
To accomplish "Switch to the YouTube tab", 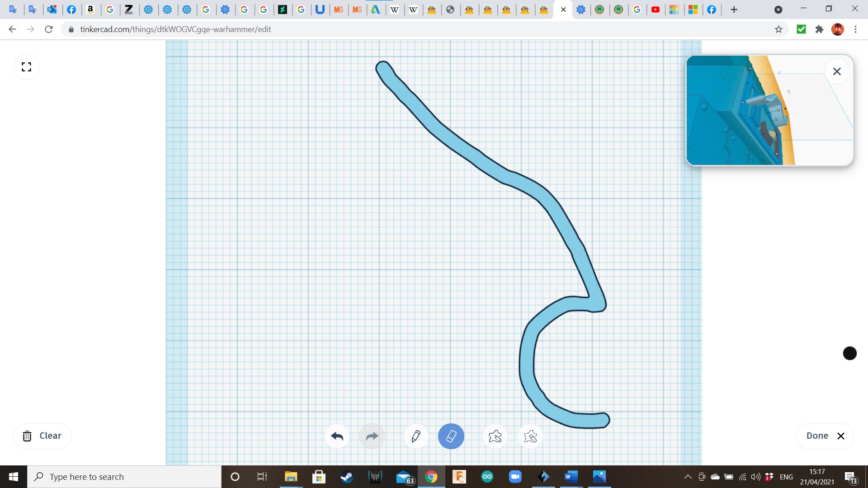I will (656, 9).
